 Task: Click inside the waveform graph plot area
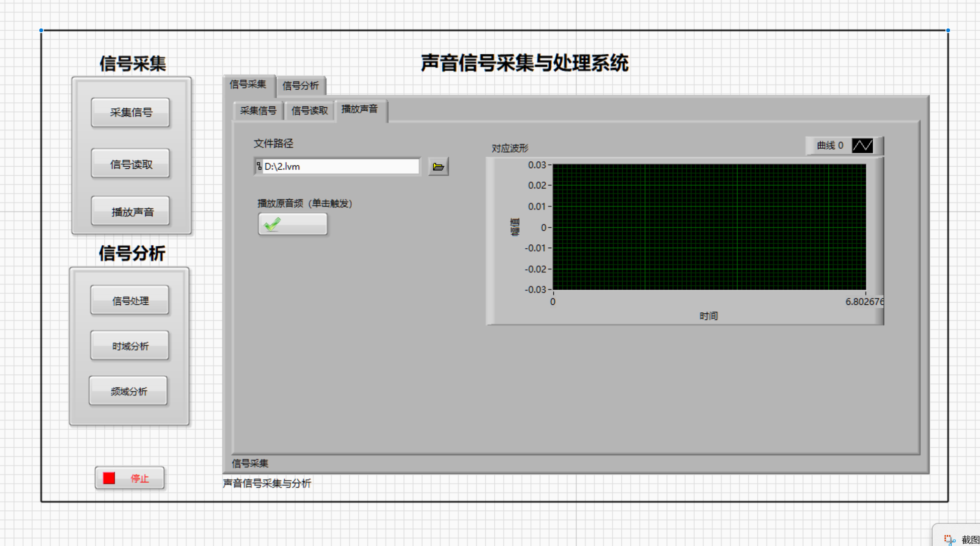tap(709, 227)
